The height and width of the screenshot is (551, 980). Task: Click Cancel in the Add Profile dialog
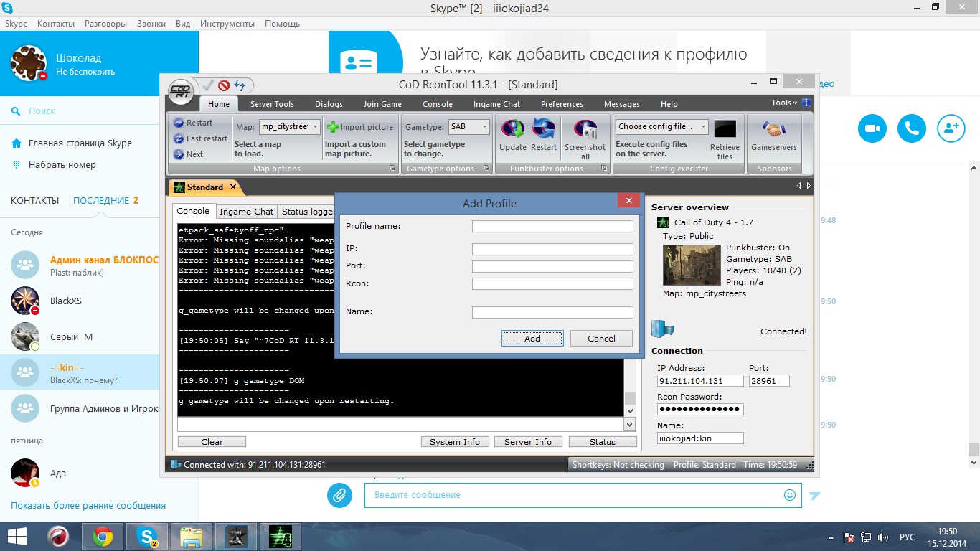pos(601,339)
